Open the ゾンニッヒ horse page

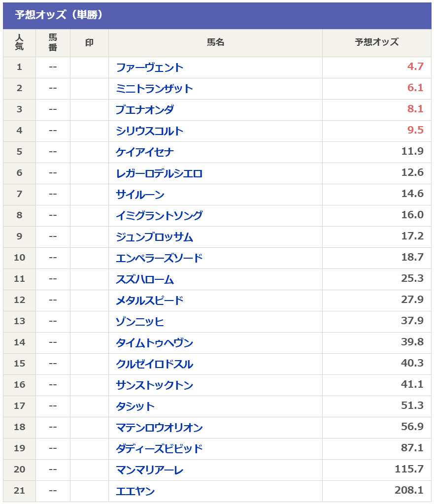[x=140, y=322]
